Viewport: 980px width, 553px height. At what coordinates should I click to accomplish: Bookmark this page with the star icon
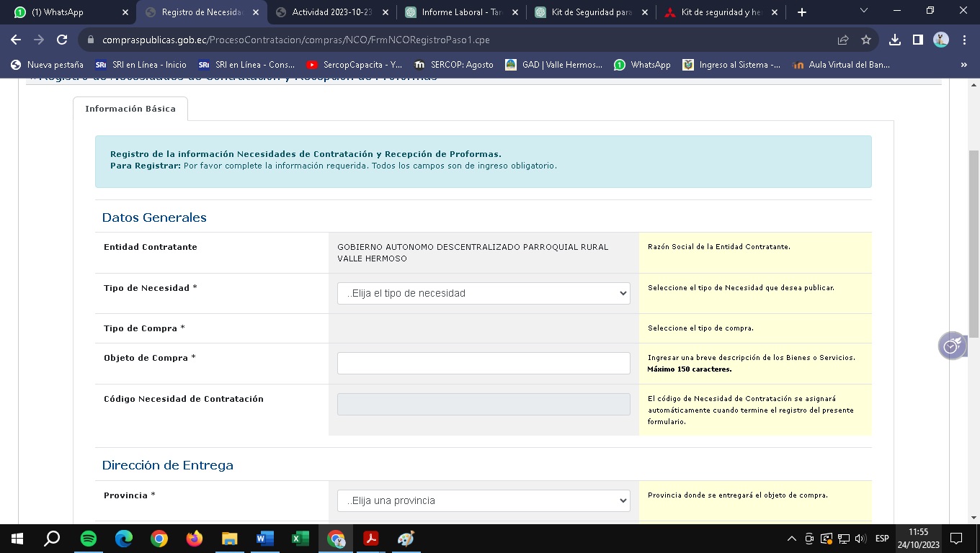point(866,40)
